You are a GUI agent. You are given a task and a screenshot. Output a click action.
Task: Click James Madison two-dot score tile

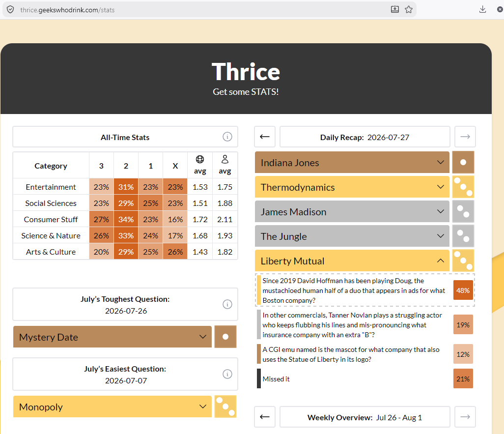point(463,211)
